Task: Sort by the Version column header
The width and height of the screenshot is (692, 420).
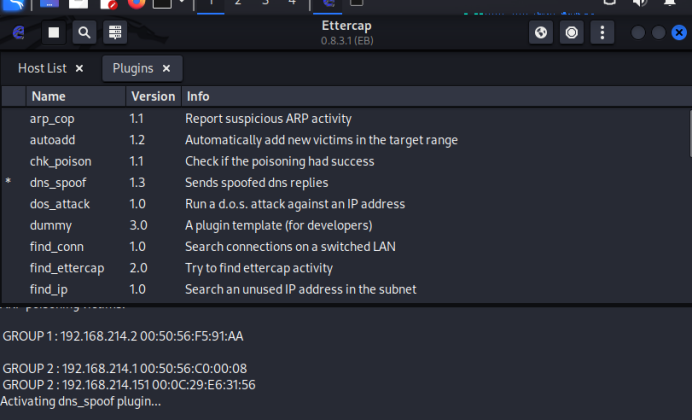Action: pyautogui.click(x=153, y=97)
